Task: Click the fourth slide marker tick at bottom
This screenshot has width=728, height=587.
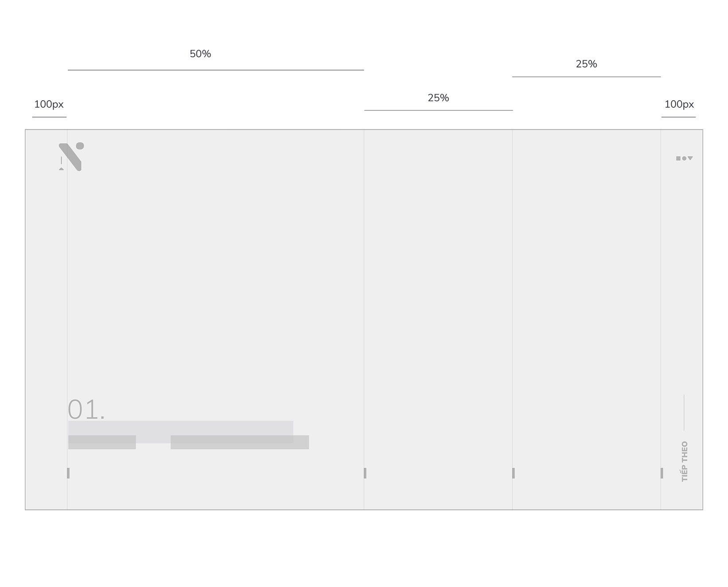Action: [662, 473]
